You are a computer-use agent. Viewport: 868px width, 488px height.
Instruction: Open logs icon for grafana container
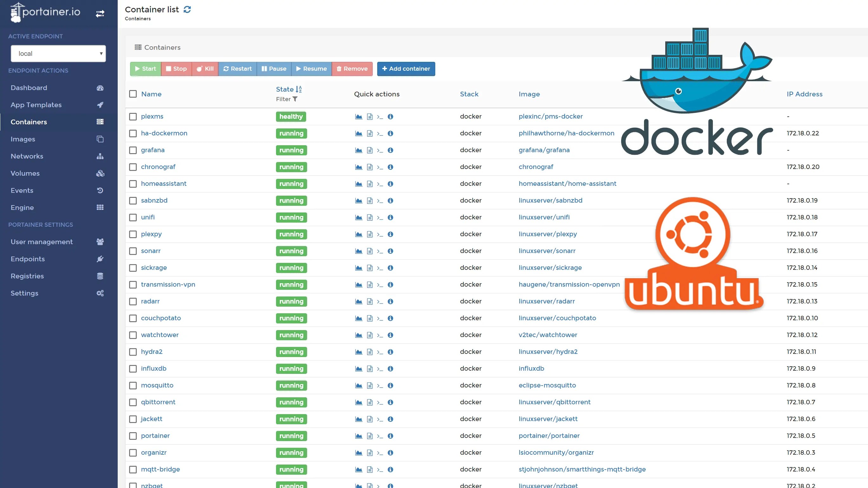(370, 150)
